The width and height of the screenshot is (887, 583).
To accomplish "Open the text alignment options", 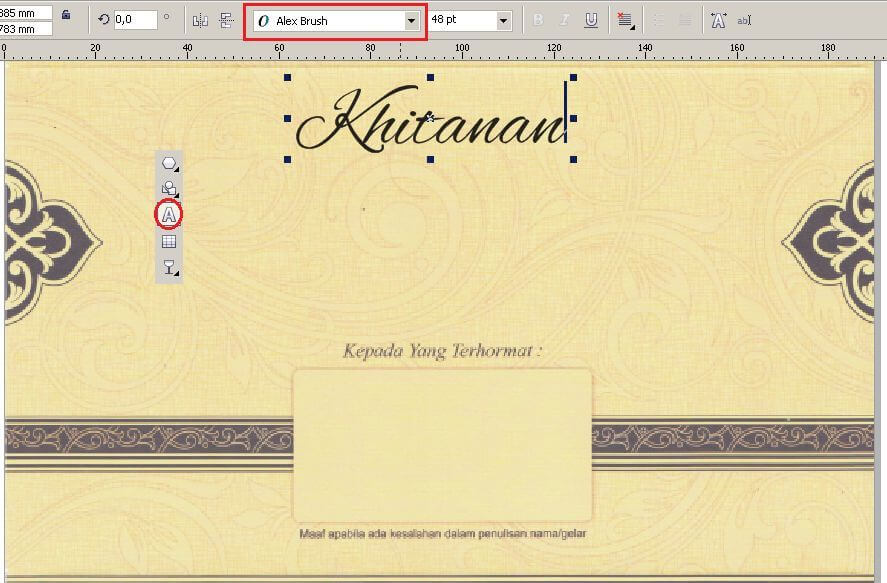I will click(625, 21).
